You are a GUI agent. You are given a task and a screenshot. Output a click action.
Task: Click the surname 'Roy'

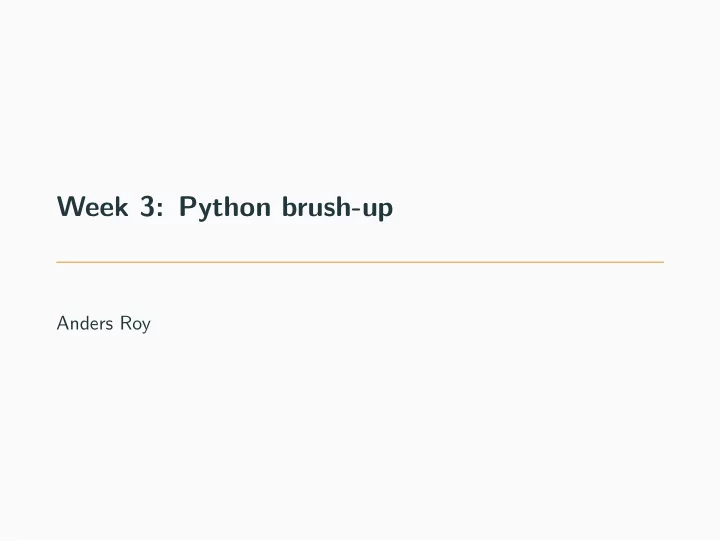135,324
